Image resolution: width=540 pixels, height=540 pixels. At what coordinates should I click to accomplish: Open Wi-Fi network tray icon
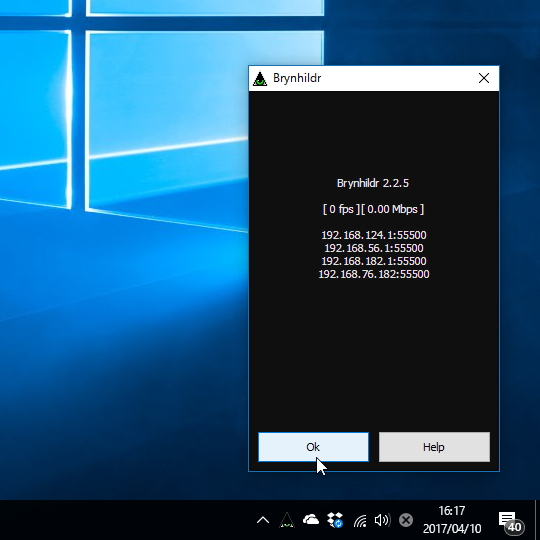pyautogui.click(x=360, y=521)
